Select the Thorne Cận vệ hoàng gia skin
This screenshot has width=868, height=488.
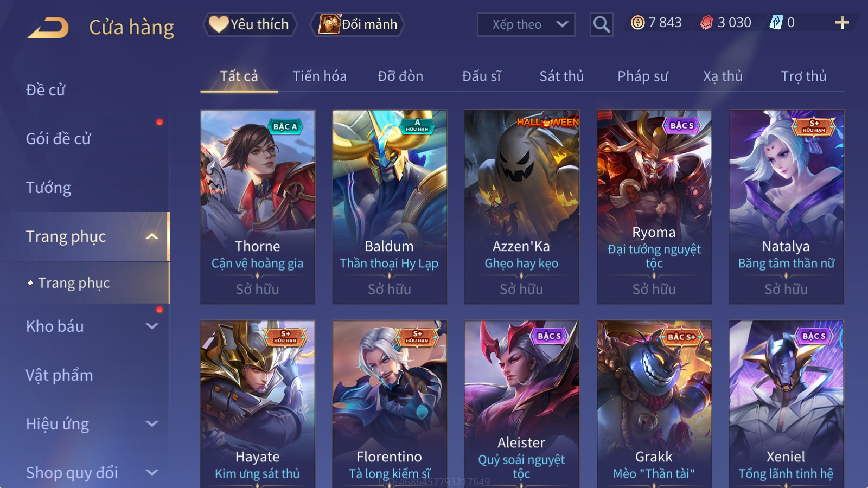coord(258,207)
